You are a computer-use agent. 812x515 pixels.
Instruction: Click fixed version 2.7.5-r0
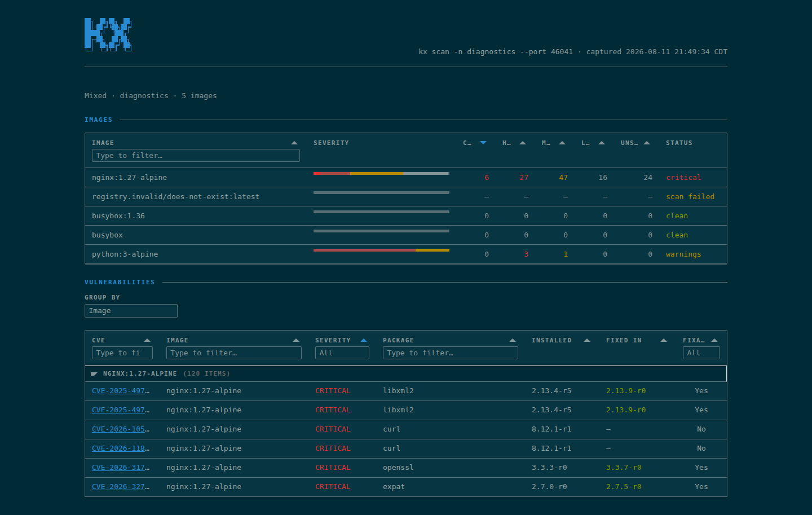pyautogui.click(x=624, y=487)
